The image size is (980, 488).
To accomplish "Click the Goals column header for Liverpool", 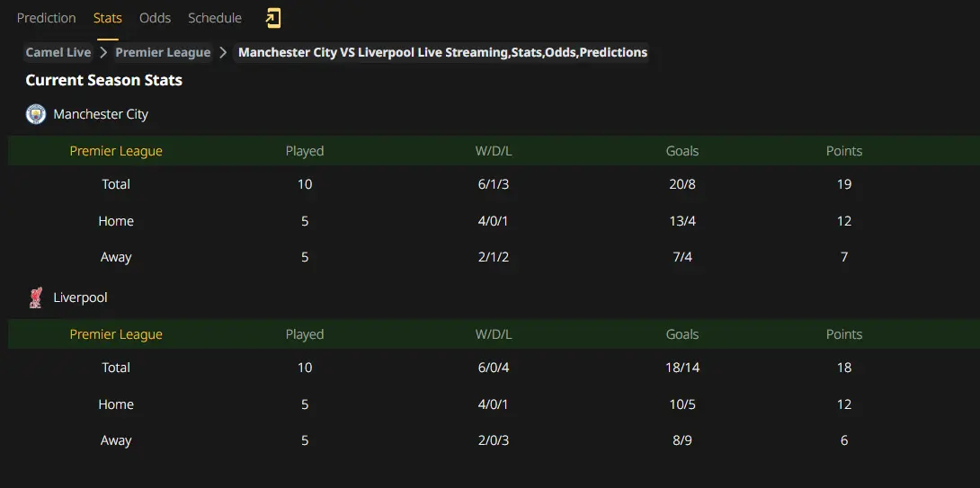I will point(682,334).
